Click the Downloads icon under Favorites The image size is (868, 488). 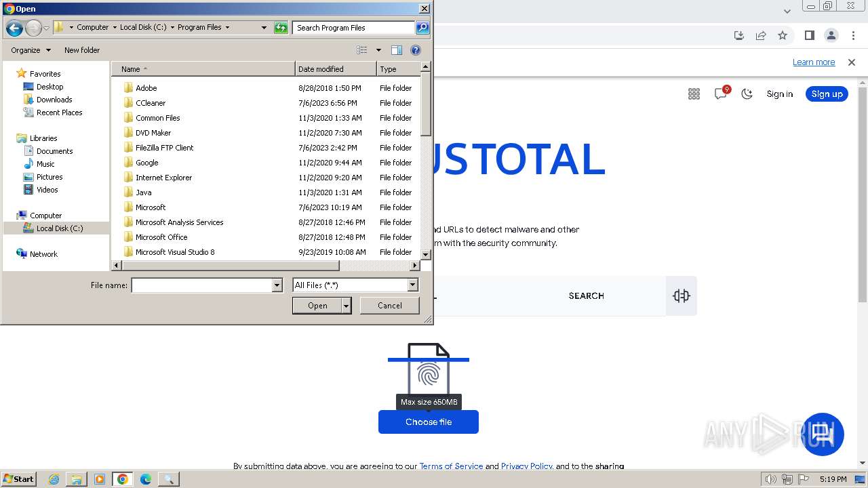[x=28, y=100]
